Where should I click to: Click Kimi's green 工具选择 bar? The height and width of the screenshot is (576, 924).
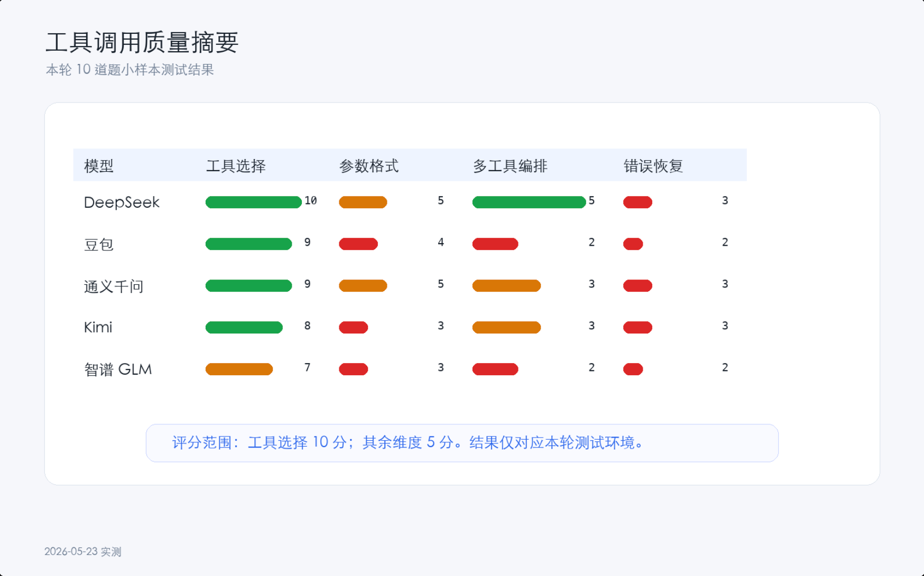244,328
